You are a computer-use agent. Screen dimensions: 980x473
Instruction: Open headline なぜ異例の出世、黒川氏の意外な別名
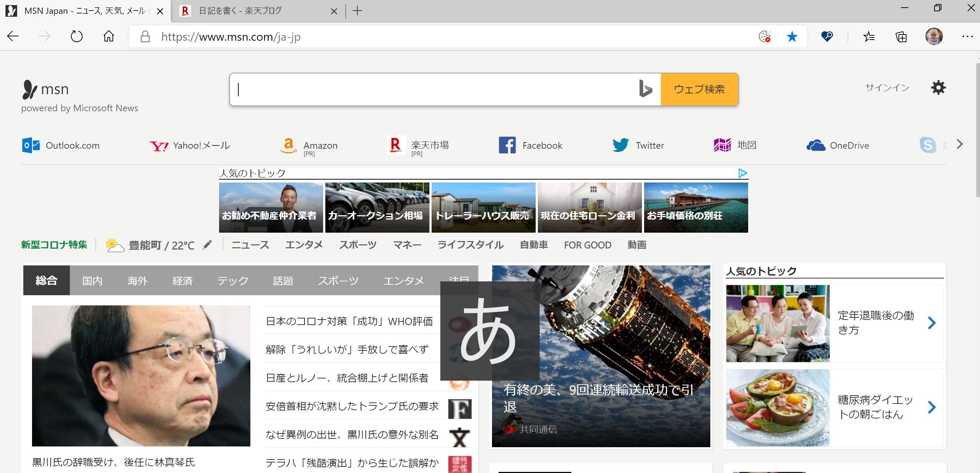tap(352, 434)
